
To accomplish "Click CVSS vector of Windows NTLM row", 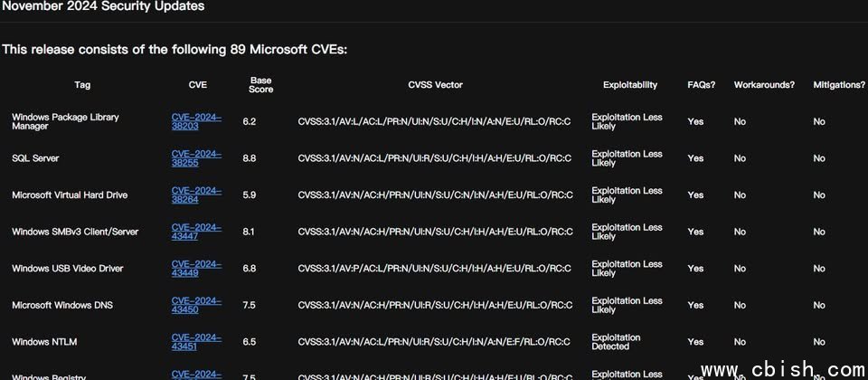I will [433, 342].
